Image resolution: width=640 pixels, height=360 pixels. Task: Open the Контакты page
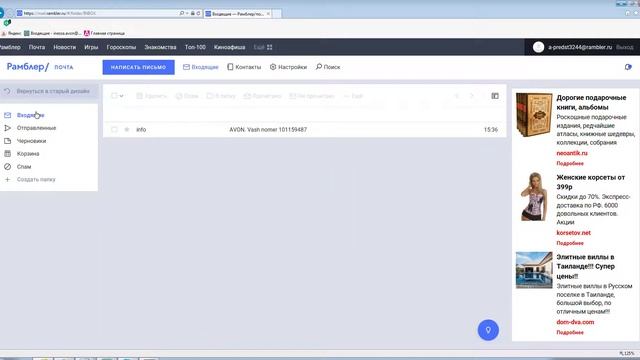point(244,67)
